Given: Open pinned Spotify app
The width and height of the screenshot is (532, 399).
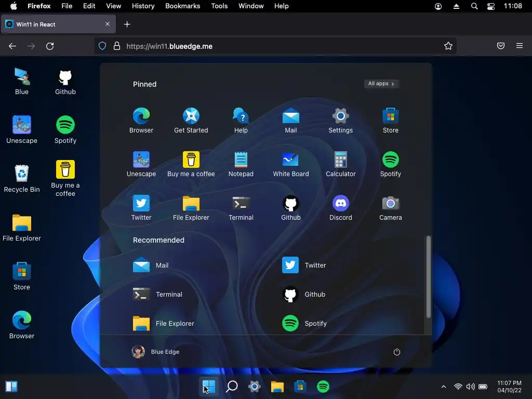Looking at the screenshot, I should coord(391,164).
